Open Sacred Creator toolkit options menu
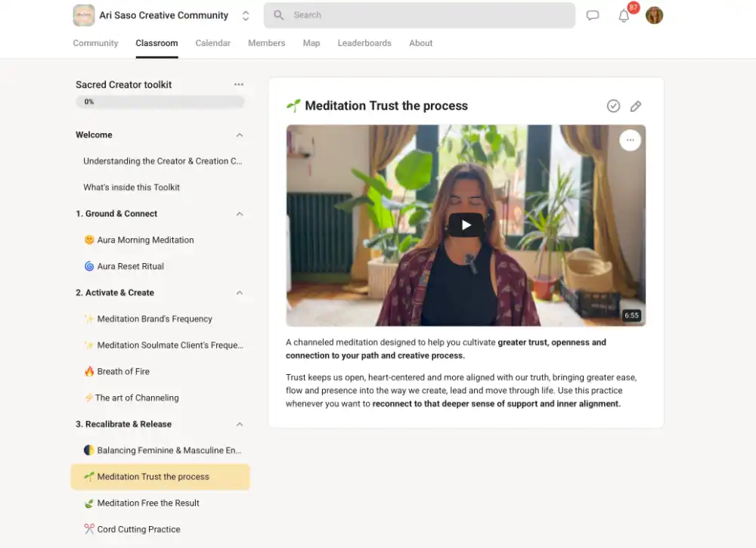756x548 pixels. click(x=239, y=85)
